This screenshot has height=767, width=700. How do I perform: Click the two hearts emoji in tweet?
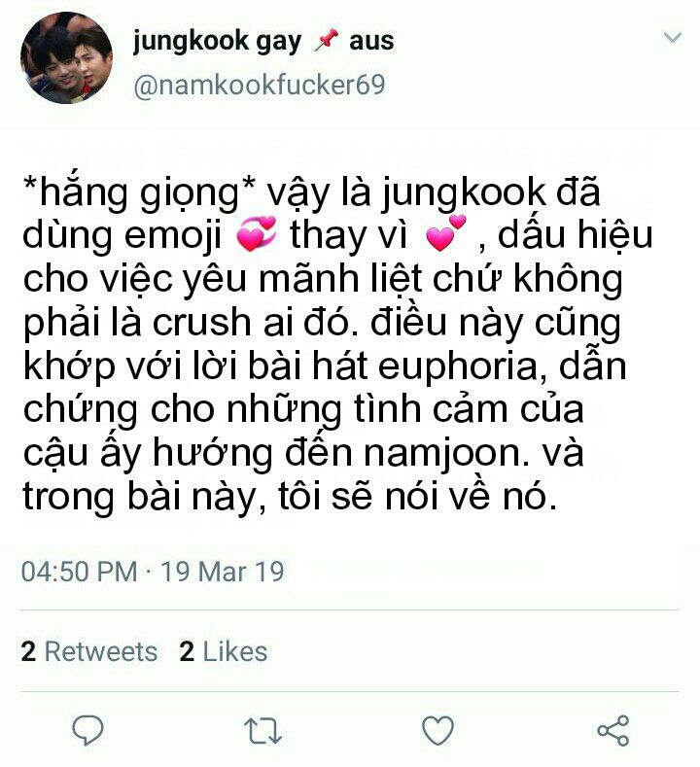(445, 233)
